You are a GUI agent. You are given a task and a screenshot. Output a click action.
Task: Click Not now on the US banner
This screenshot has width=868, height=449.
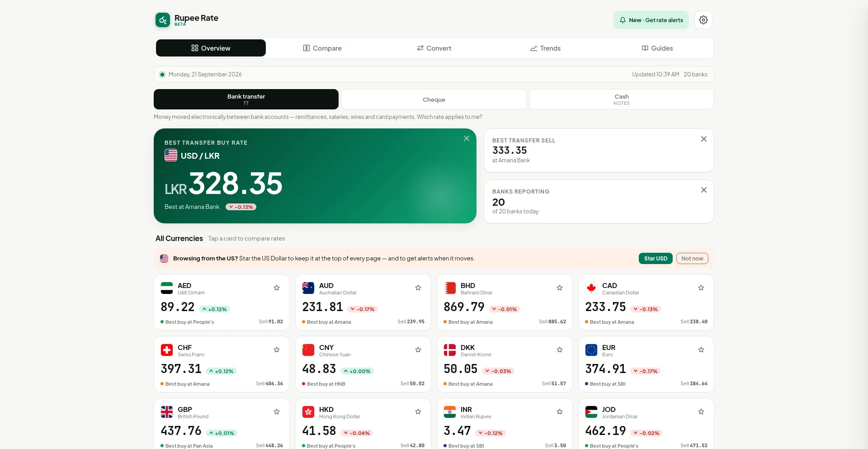click(x=692, y=259)
